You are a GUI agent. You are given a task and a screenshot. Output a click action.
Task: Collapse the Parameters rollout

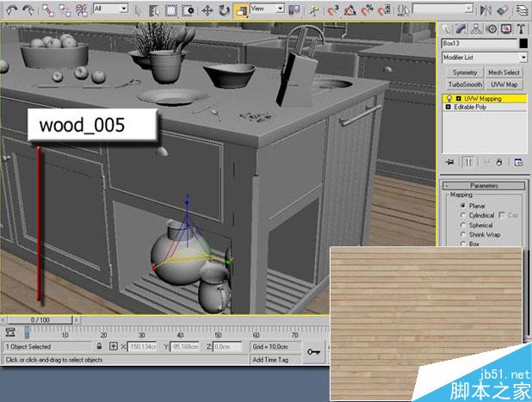click(485, 186)
